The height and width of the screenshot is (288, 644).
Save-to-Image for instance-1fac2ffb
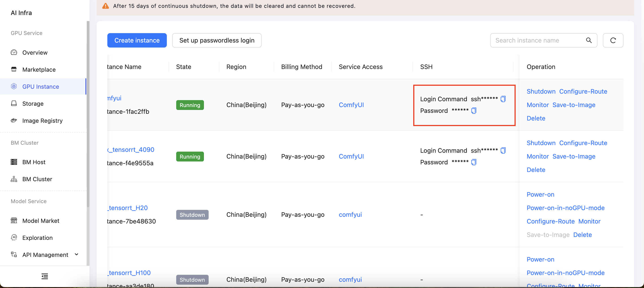coord(574,105)
